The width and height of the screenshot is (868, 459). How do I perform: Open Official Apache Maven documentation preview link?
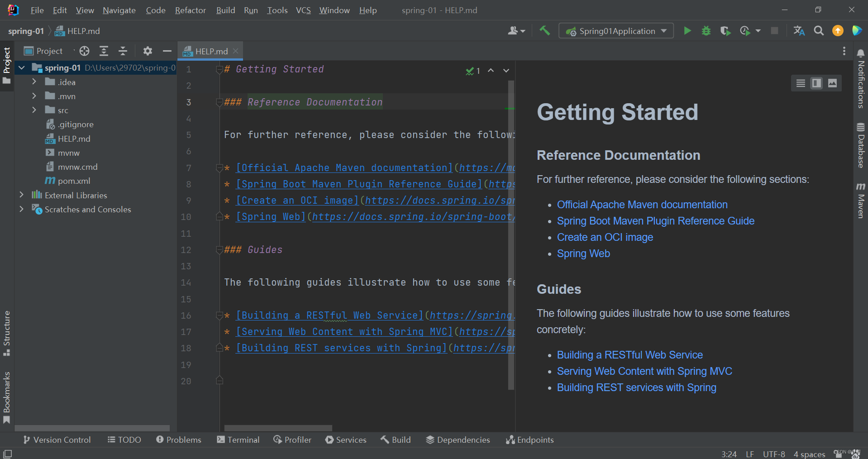point(642,205)
